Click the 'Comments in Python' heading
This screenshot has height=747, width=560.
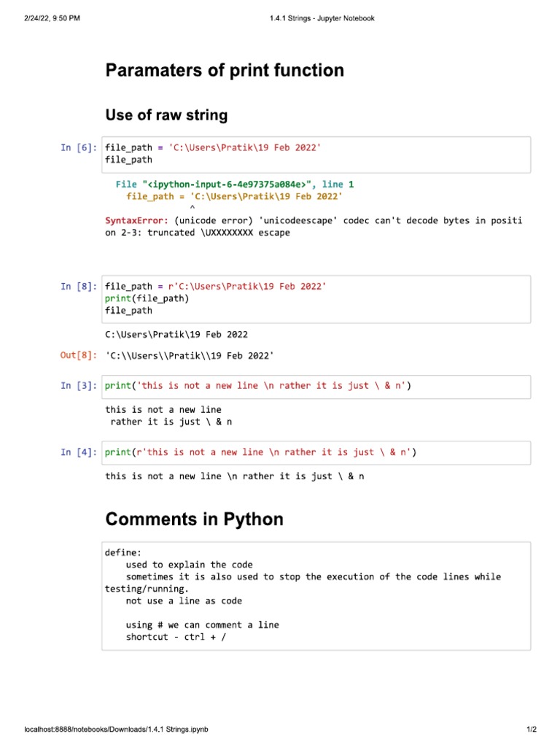pyautogui.click(x=194, y=519)
